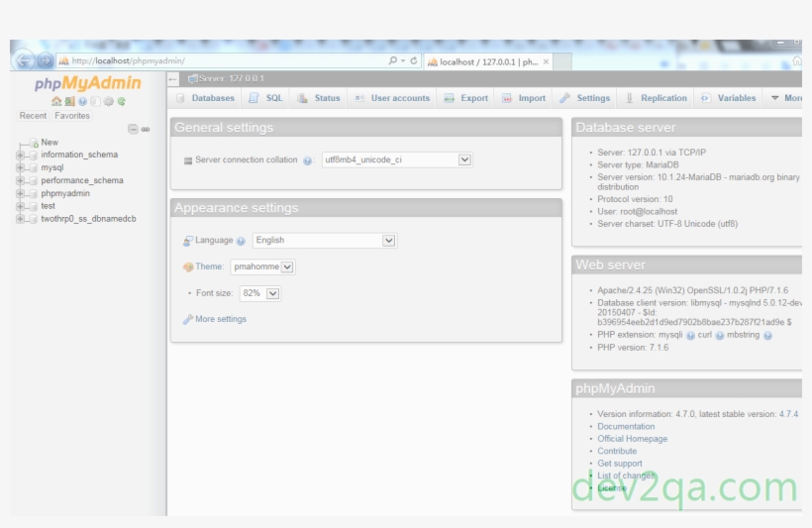The image size is (812, 528).
Task: Open the MariaDB documentation page icon in sidebar
Action: point(95,102)
